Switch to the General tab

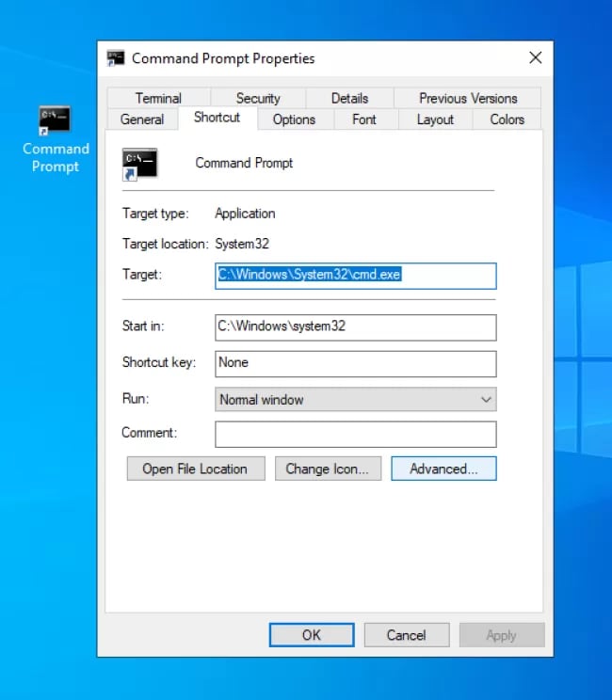(142, 119)
